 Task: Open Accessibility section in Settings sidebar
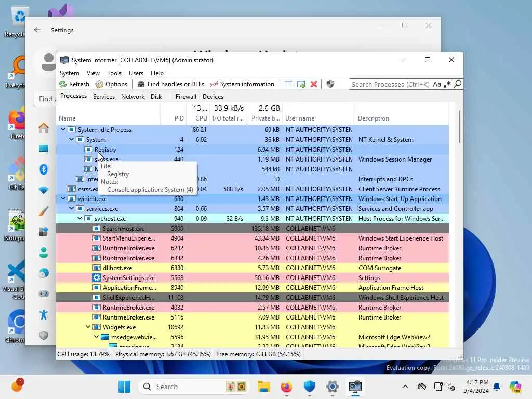click(x=44, y=315)
